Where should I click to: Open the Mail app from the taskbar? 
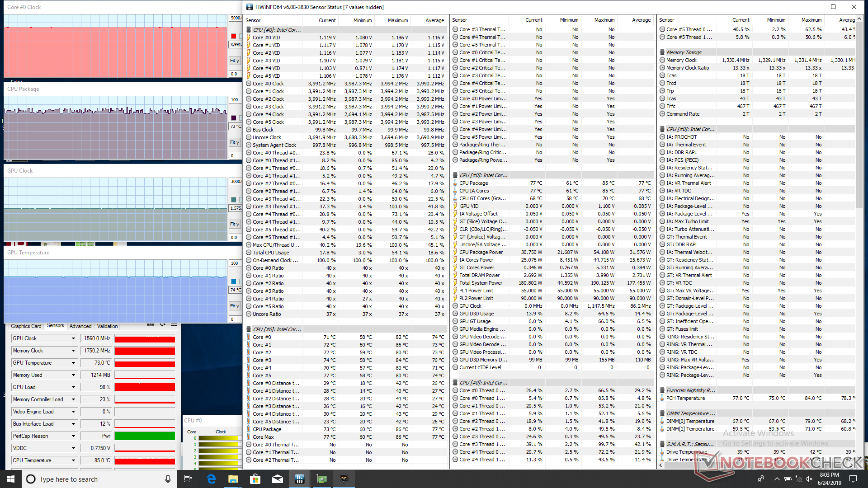[x=277, y=479]
